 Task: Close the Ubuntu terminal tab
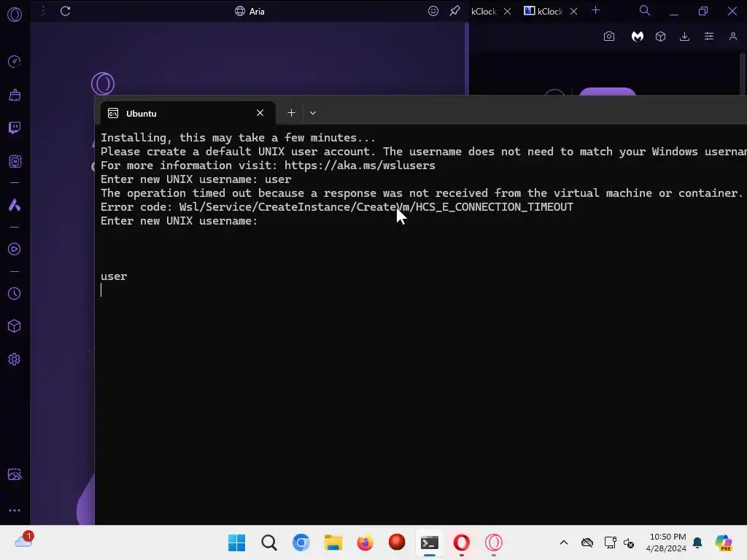pyautogui.click(x=260, y=113)
